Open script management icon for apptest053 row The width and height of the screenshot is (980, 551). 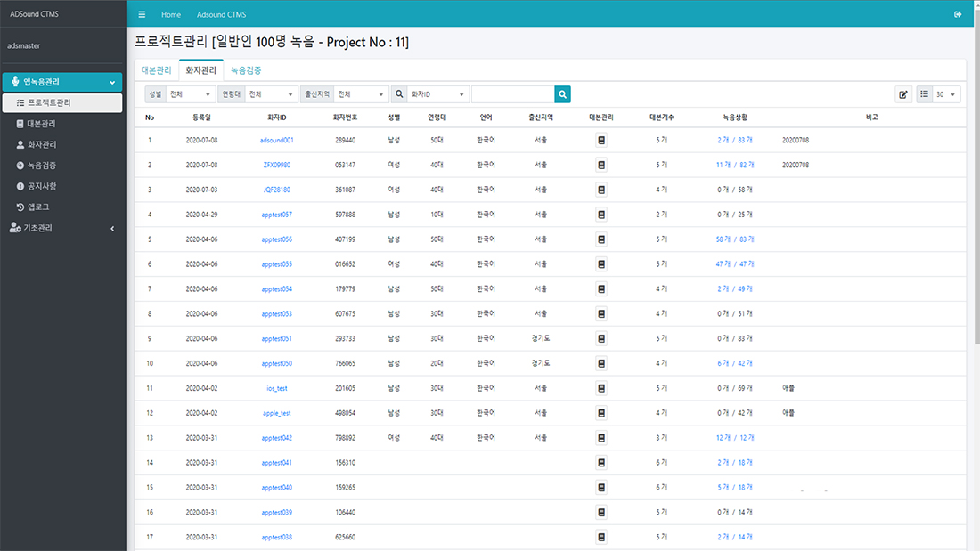[601, 313]
